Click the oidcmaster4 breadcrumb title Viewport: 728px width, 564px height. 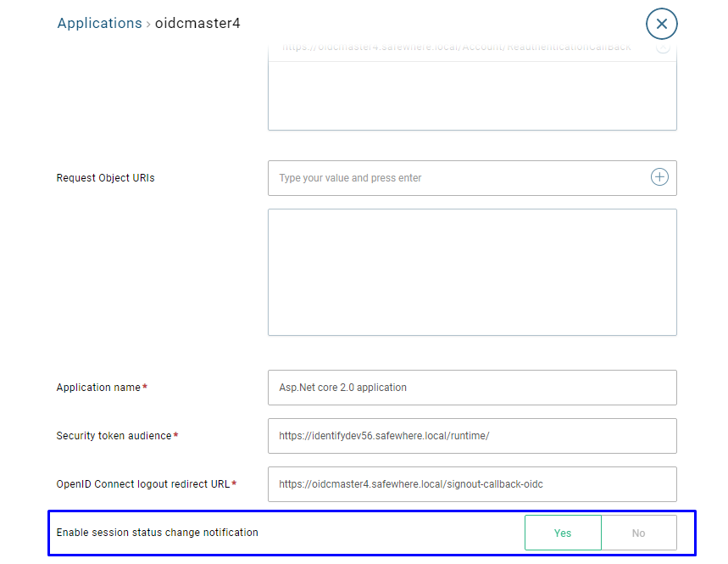[x=197, y=23]
